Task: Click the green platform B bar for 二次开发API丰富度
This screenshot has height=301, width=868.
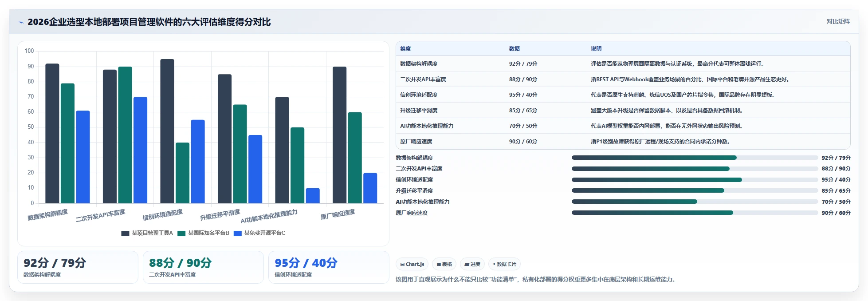Action: click(x=125, y=135)
